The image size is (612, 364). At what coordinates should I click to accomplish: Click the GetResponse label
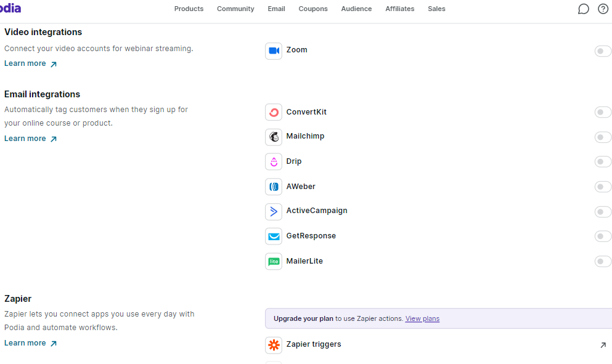click(311, 236)
